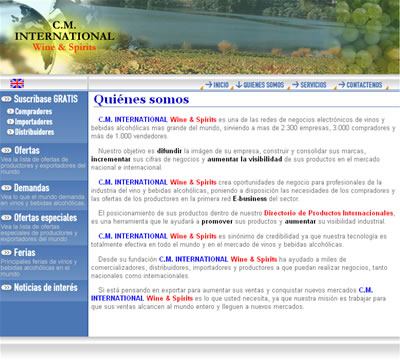Open the Ofertas section
400x360 pixels.
point(27,150)
